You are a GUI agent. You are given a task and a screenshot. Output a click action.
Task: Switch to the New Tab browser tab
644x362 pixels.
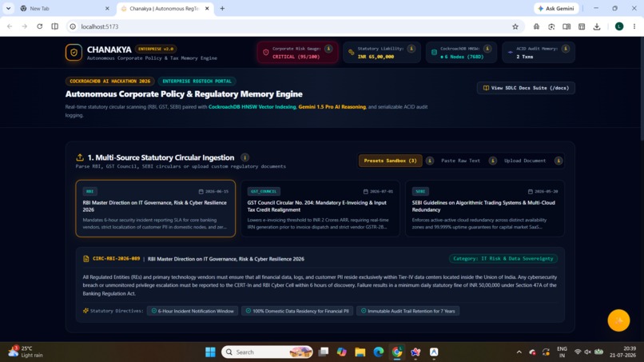(65, 8)
